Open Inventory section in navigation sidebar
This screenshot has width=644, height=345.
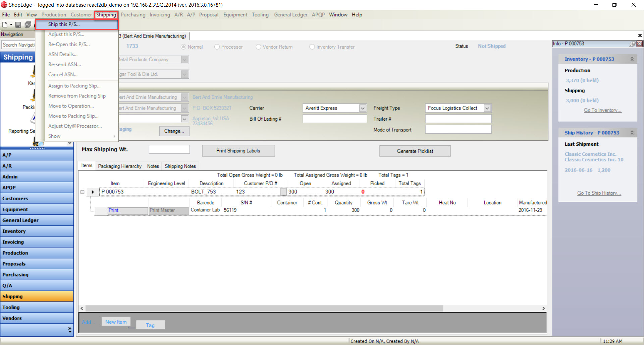click(37, 231)
